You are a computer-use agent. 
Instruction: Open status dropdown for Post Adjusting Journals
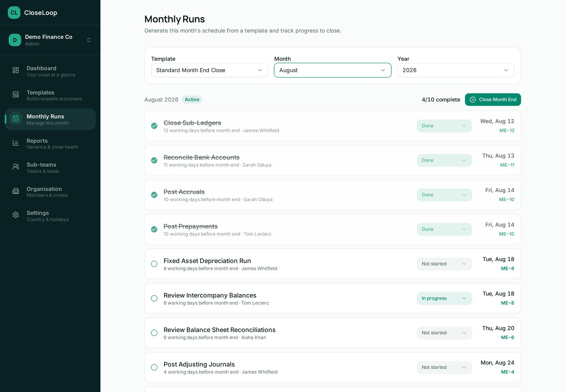coord(445,367)
